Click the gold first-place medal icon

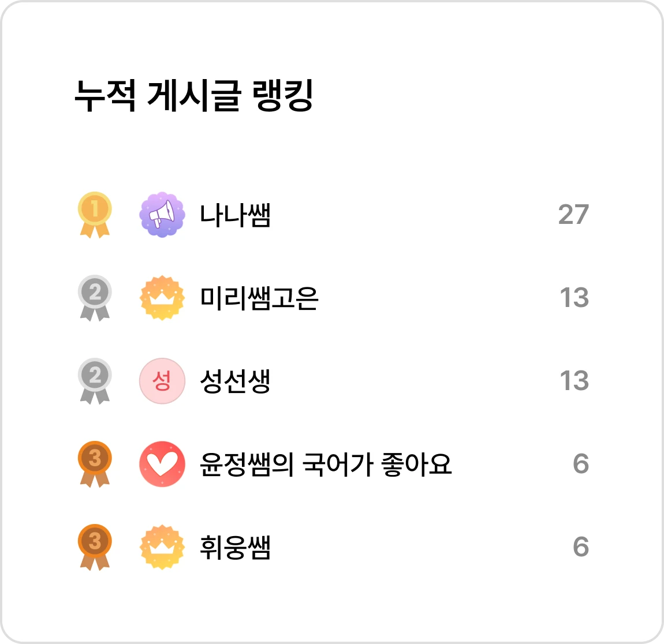[x=95, y=215]
